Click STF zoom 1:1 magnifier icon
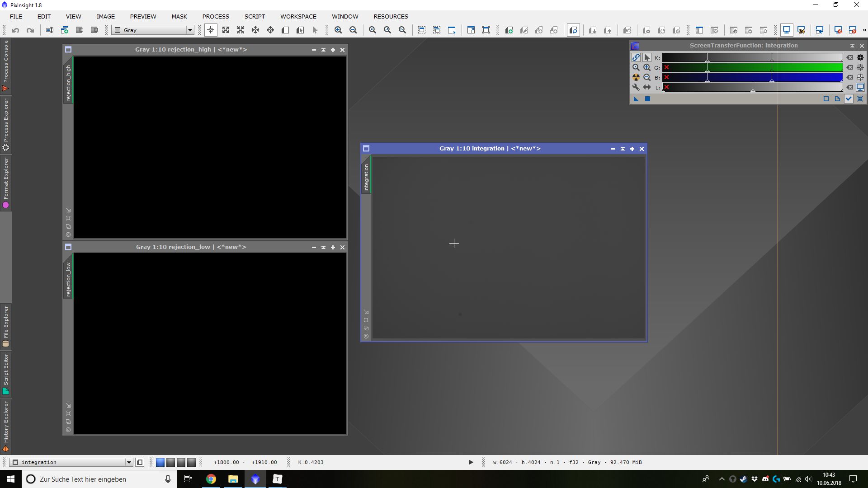The width and height of the screenshot is (868, 488). (x=636, y=67)
